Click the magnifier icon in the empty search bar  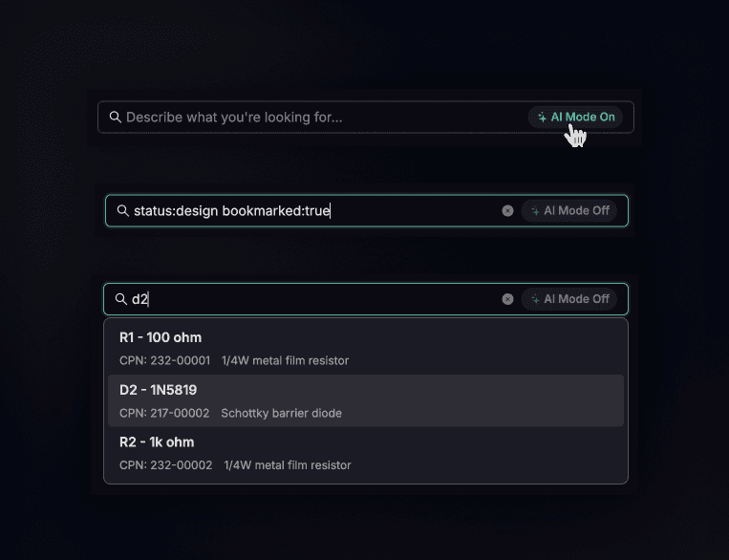click(116, 118)
